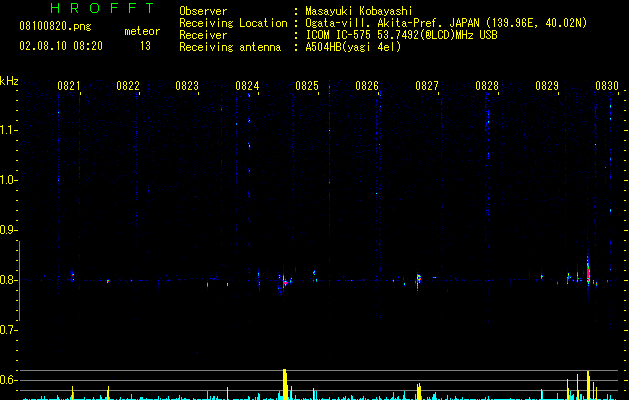629x400 pixels.
Task: Click the 1.1 kHz axis label
Action: [9, 130]
